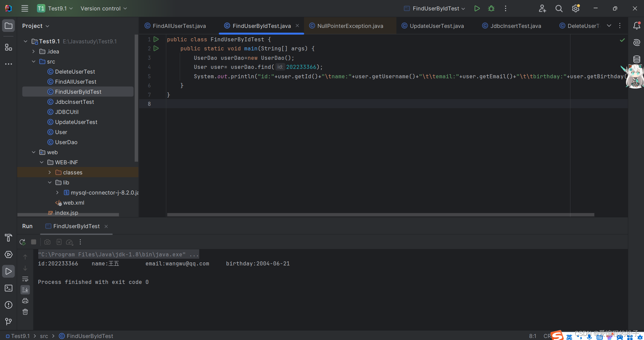Toggle Project tool window folder icon
The height and width of the screenshot is (340, 644).
click(8, 26)
